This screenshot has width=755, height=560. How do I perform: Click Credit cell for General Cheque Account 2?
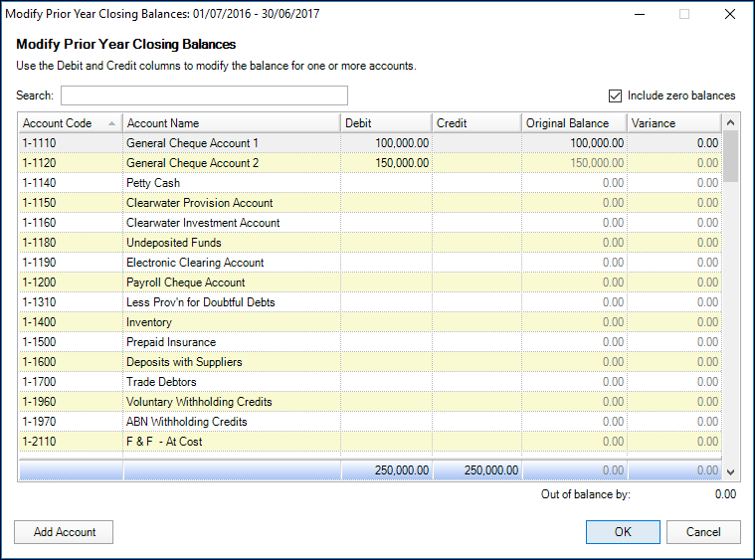tap(476, 163)
